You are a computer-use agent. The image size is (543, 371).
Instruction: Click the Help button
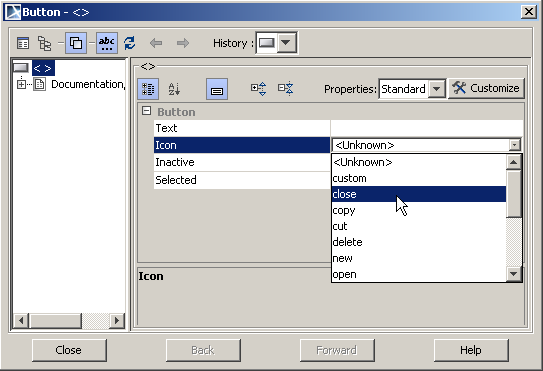(x=471, y=350)
